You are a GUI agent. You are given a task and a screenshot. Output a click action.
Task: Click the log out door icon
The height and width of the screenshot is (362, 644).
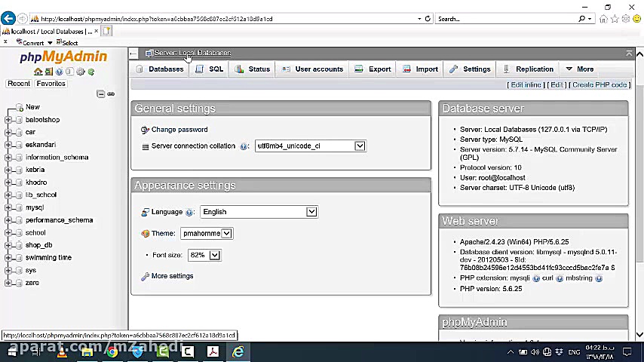[x=49, y=72]
